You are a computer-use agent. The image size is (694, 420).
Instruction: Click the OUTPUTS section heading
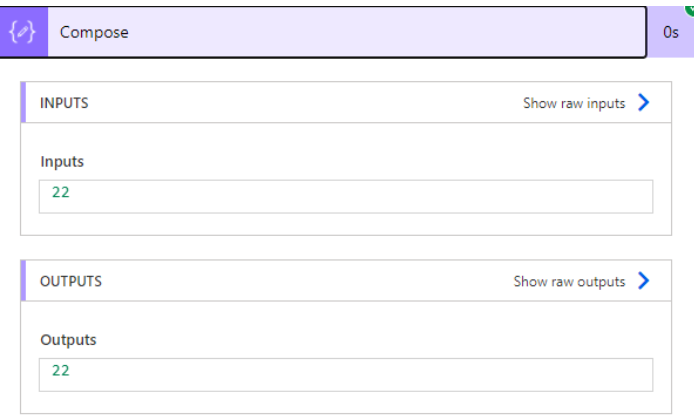click(x=71, y=281)
